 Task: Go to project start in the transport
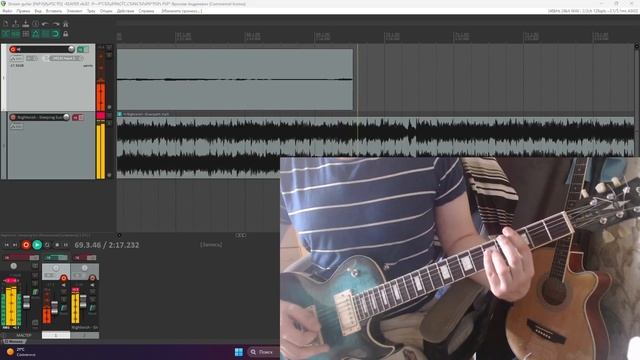(7, 245)
